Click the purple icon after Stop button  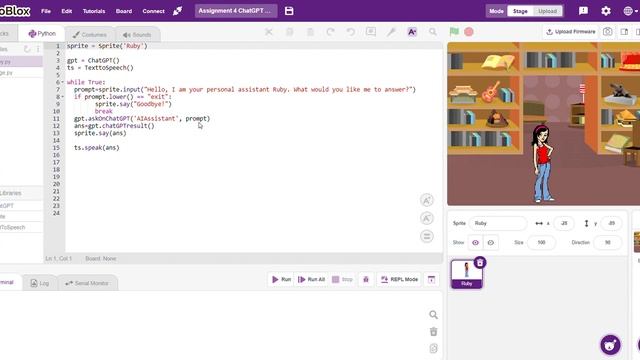(366, 279)
